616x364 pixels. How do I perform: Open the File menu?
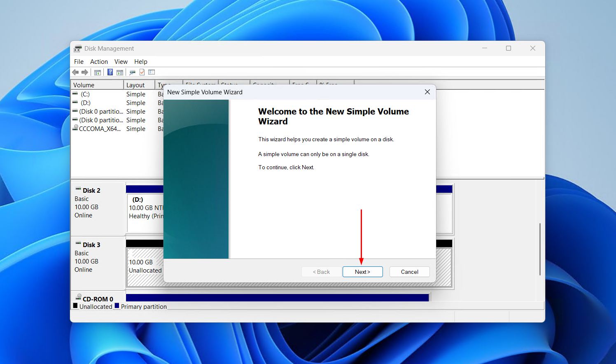[79, 62]
